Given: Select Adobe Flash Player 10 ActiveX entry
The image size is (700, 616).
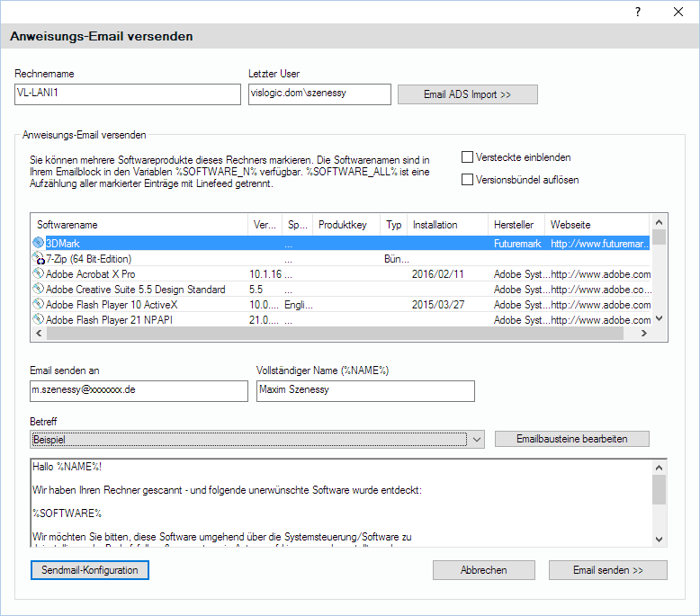Looking at the screenshot, I should pyautogui.click(x=112, y=305).
